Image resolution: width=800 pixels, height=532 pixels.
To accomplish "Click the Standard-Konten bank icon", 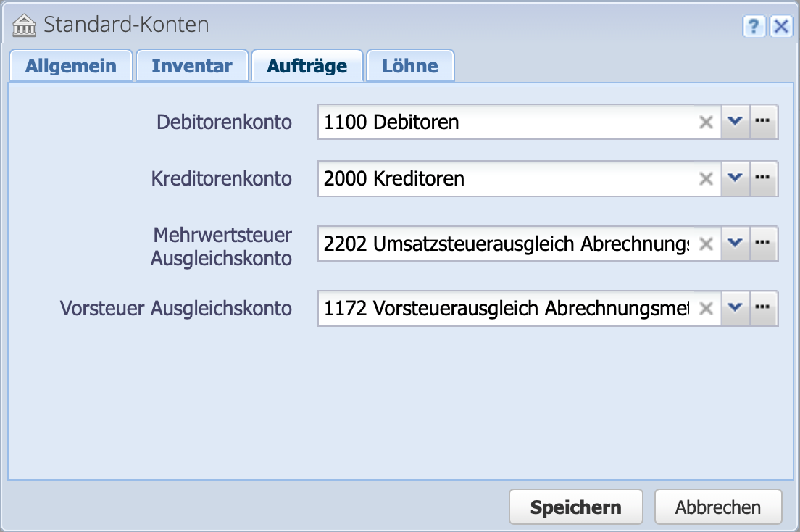I will click(25, 25).
